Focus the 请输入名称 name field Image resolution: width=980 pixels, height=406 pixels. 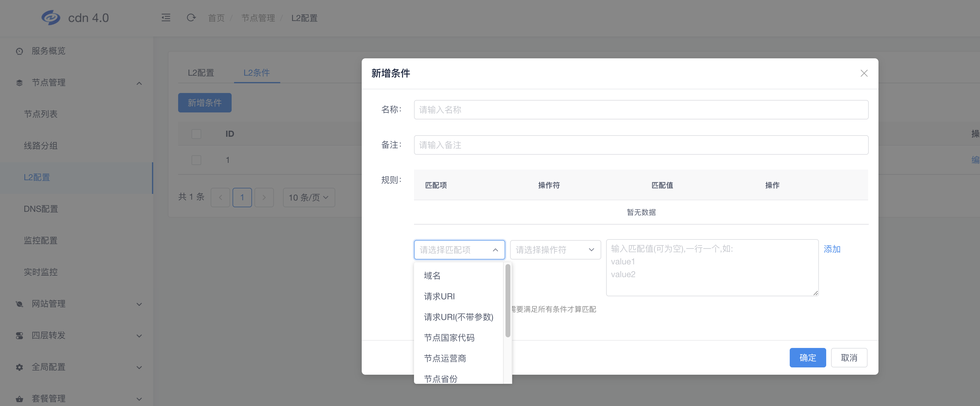(x=641, y=110)
